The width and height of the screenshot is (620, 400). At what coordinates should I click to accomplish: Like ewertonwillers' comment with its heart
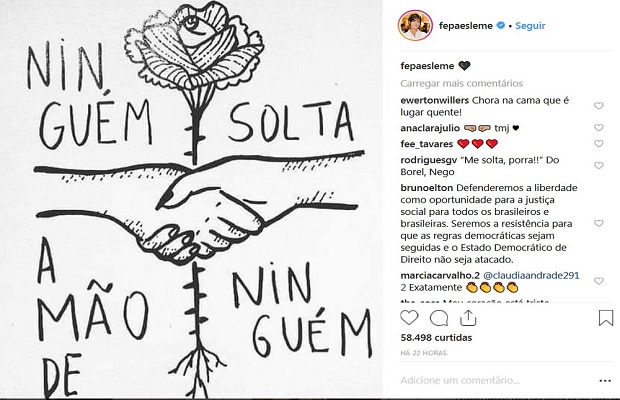pos(599,106)
